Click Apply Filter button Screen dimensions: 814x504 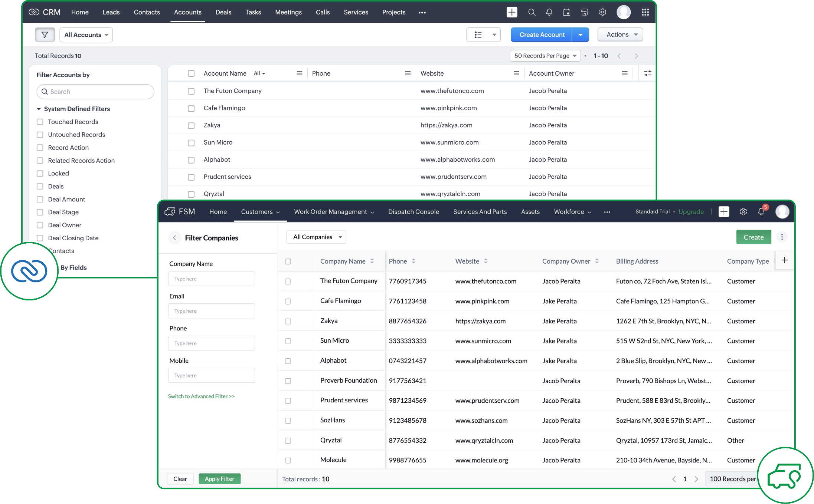219,479
